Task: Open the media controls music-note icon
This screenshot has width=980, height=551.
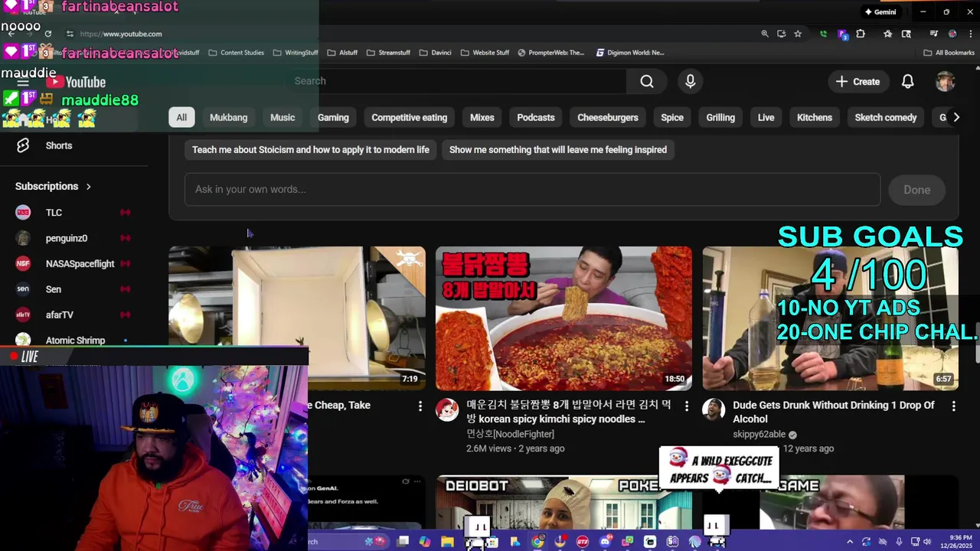Action: tap(933, 34)
